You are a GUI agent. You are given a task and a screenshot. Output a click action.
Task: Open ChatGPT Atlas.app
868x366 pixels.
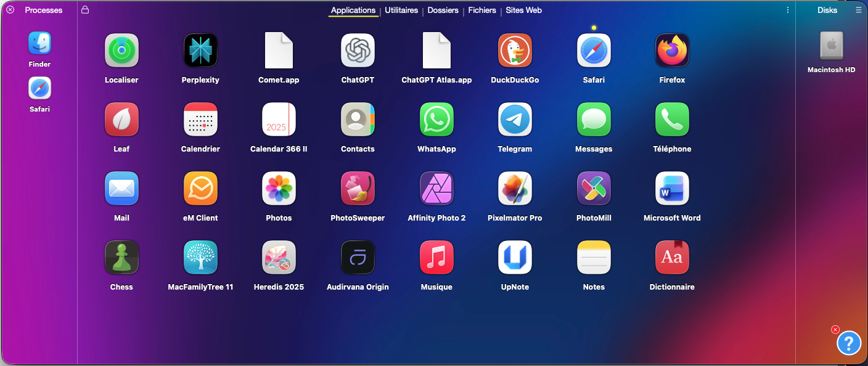point(436,51)
